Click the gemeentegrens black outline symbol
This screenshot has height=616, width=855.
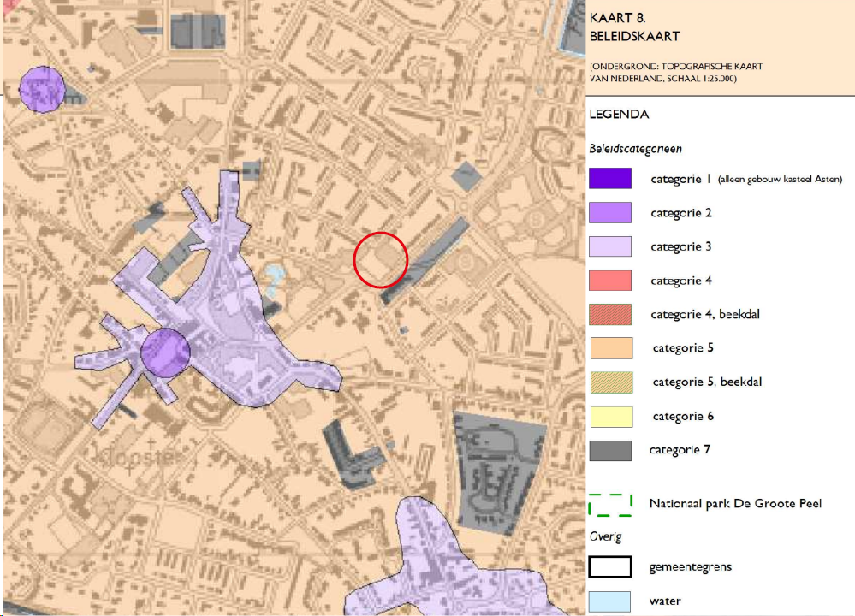pyautogui.click(x=609, y=566)
